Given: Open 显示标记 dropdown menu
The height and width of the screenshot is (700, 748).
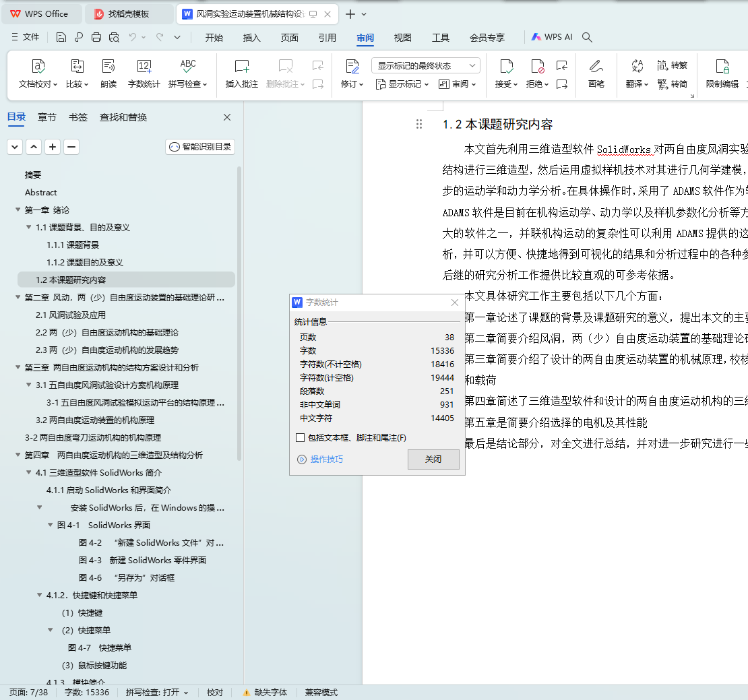Looking at the screenshot, I should point(402,84).
